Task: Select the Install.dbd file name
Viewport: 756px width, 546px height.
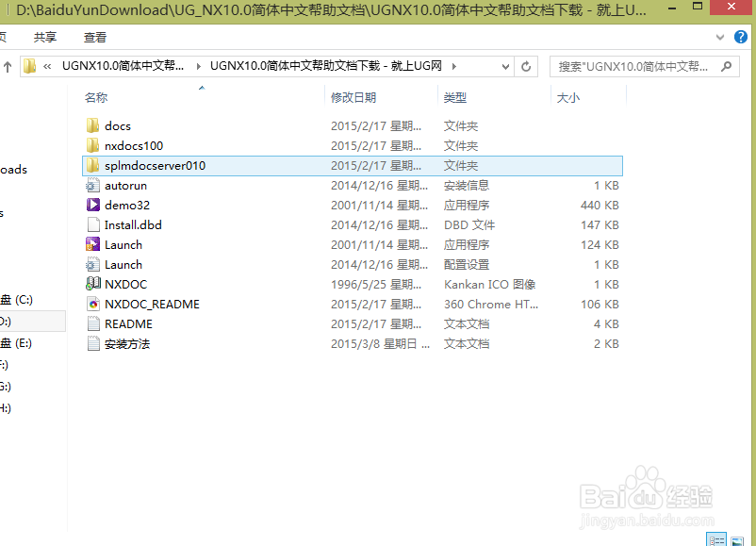Action: tap(133, 224)
